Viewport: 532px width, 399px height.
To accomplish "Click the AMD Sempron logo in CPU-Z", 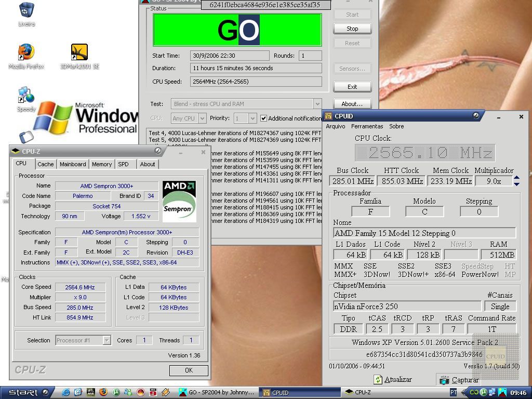I will pyautogui.click(x=179, y=201).
